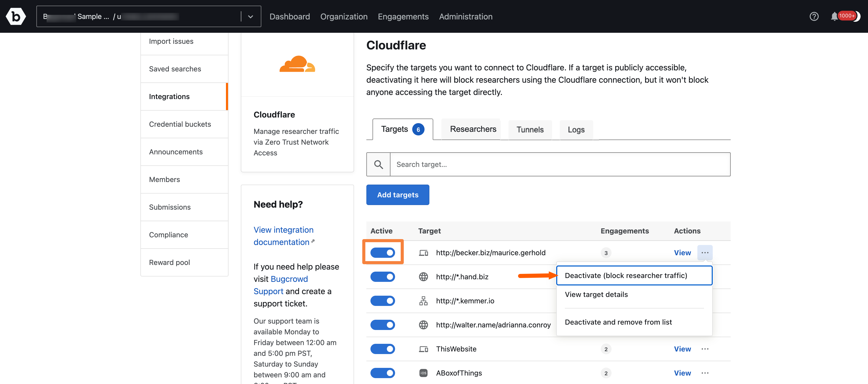The width and height of the screenshot is (868, 384).
Task: Open Saved searches in sidebar
Action: tap(184, 69)
